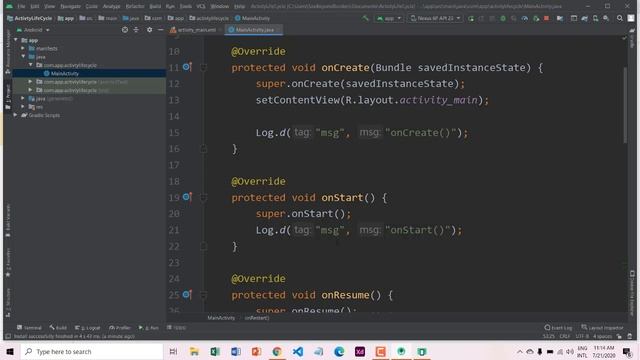Open the Terminal tool window
The image size is (640, 360).
tap(29, 328)
